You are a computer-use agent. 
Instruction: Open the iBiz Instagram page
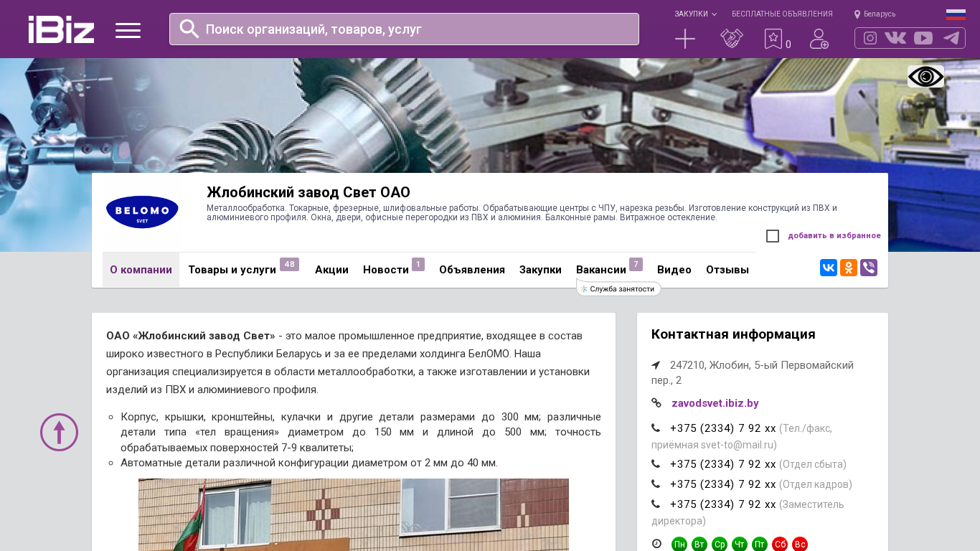(x=870, y=38)
